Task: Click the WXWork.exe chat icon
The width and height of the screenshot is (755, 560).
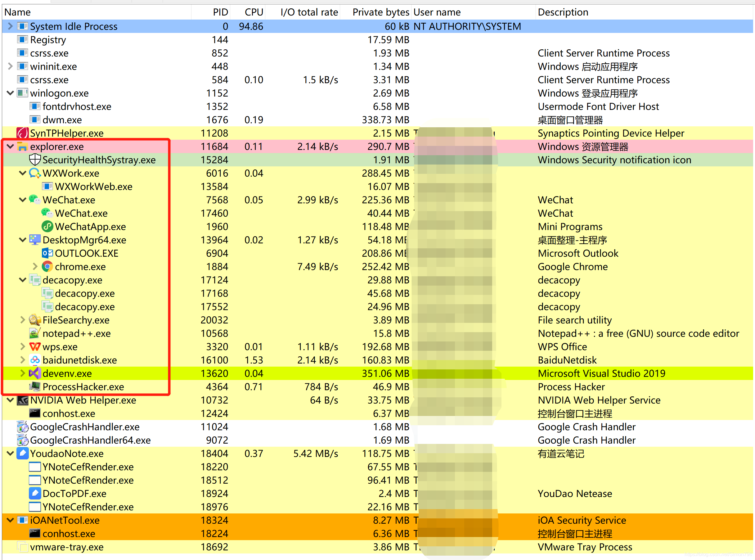Action: [x=35, y=173]
